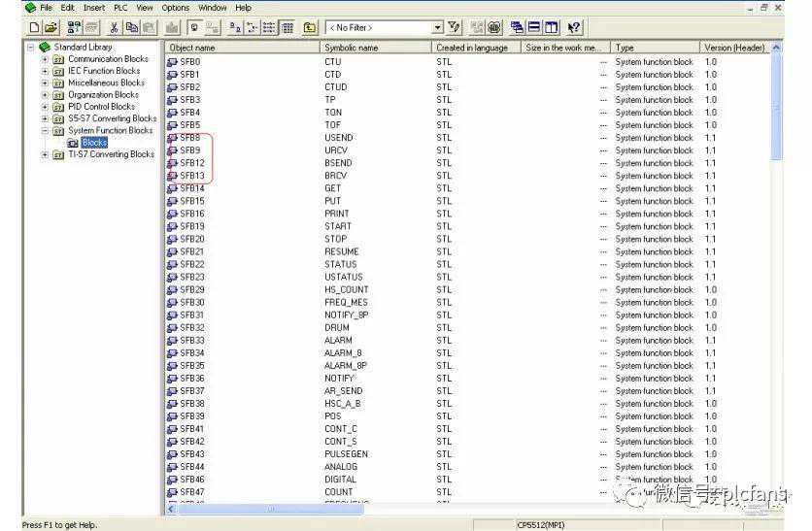
Task: Collapse the System Function Blocks node
Action: tap(45, 130)
